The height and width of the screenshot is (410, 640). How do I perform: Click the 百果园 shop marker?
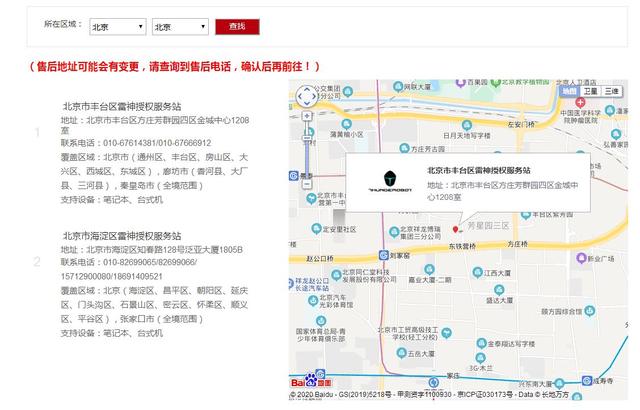pyautogui.click(x=461, y=83)
